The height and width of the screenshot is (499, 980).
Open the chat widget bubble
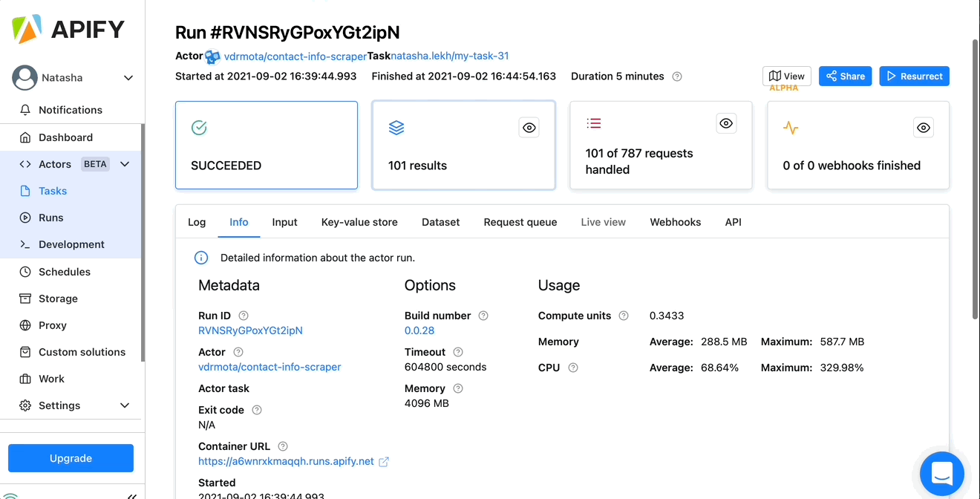(942, 474)
